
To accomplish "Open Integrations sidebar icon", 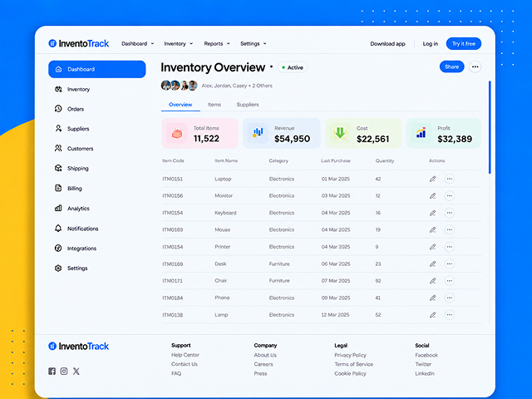I will (58, 248).
